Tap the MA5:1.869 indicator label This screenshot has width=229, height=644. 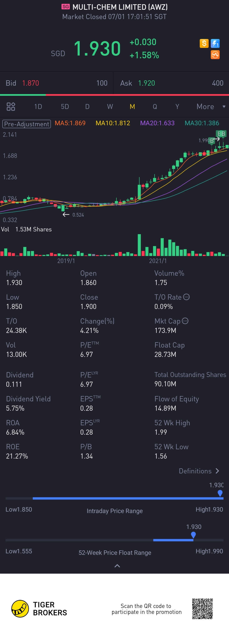(70, 123)
